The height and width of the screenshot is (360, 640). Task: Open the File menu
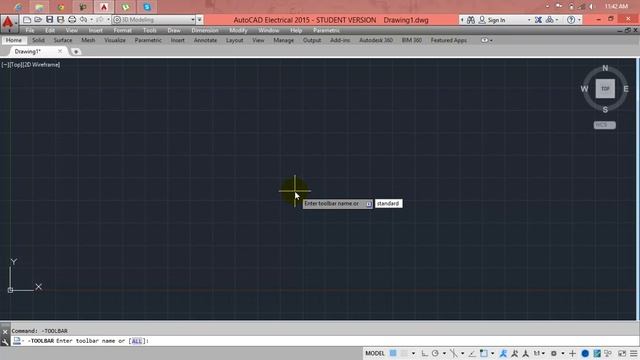pos(30,30)
